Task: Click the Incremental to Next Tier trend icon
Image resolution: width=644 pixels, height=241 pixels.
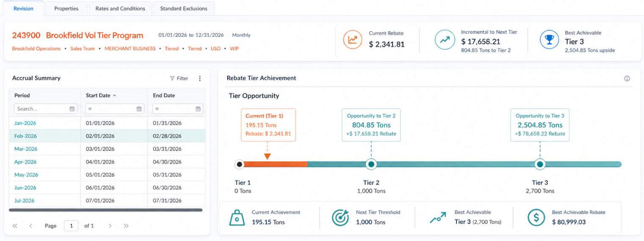Action: 445,40
